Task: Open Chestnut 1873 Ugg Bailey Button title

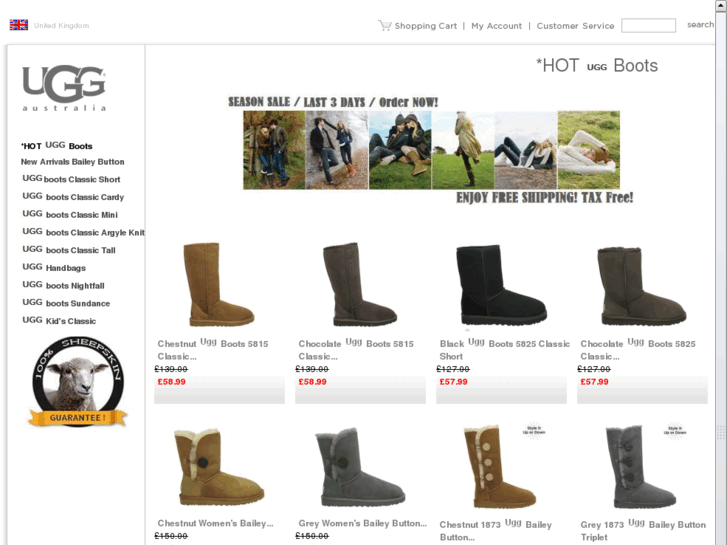Action: pos(496,531)
